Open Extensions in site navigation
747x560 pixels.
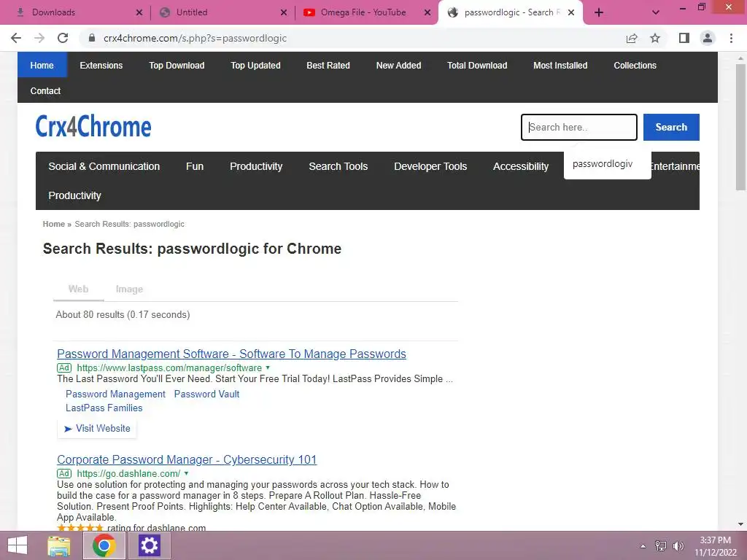coord(101,65)
